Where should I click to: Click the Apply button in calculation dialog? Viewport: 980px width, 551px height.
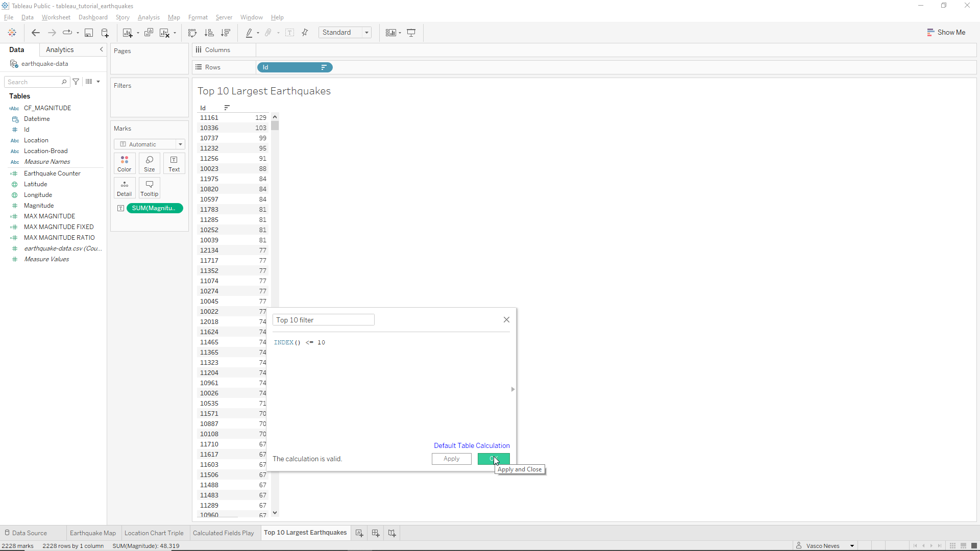tap(451, 459)
